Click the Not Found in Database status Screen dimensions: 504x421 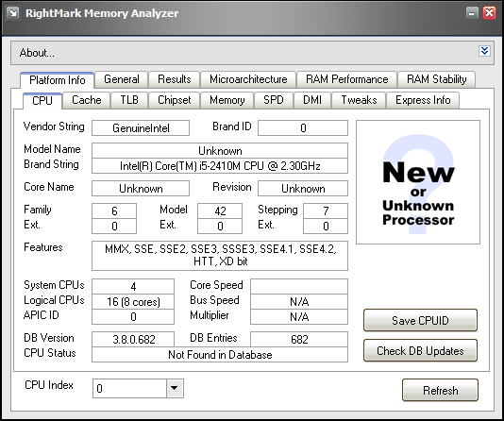pos(220,355)
